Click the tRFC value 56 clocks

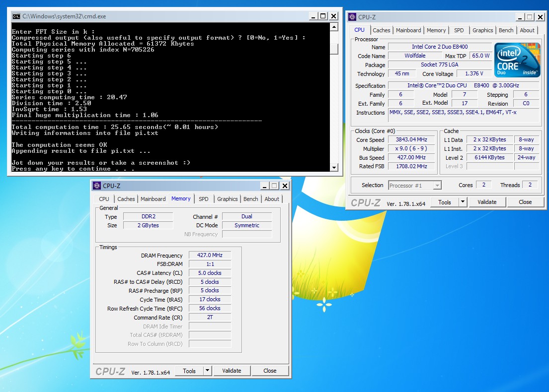[210, 308]
